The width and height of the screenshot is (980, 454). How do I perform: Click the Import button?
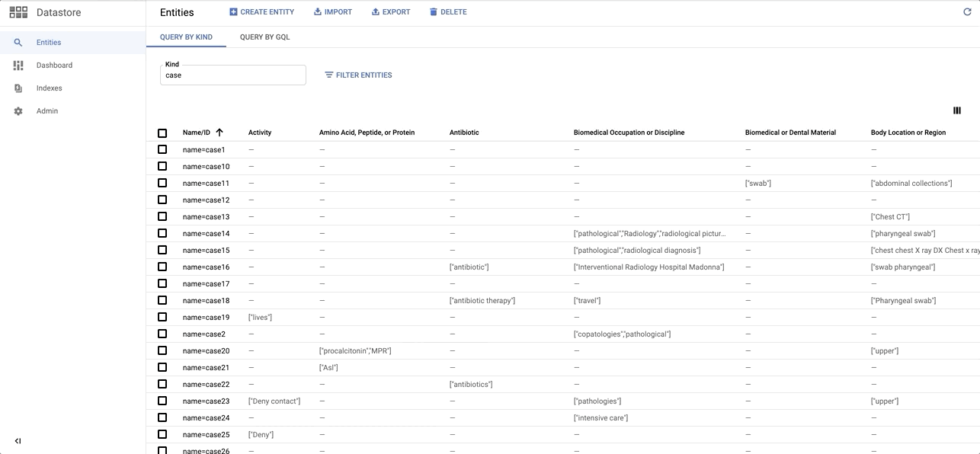tap(333, 12)
